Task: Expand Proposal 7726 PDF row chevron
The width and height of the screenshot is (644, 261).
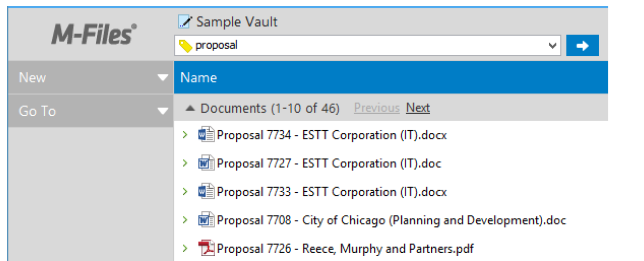Action: (185, 249)
